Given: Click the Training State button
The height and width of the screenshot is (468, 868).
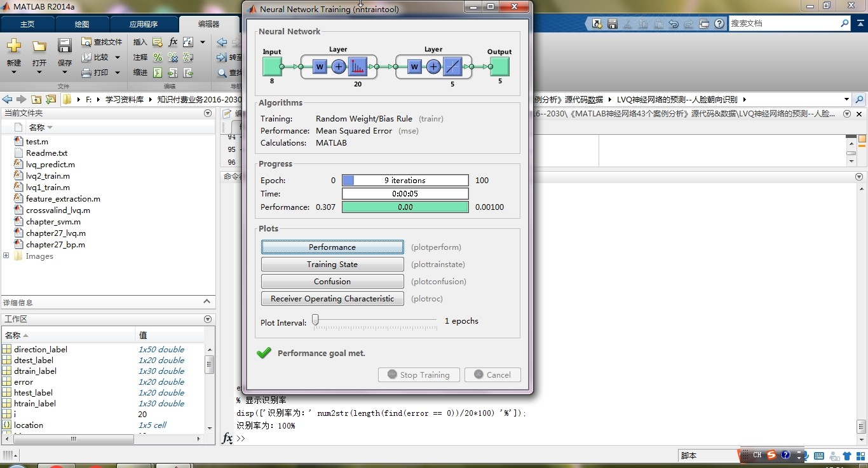Looking at the screenshot, I should [332, 264].
